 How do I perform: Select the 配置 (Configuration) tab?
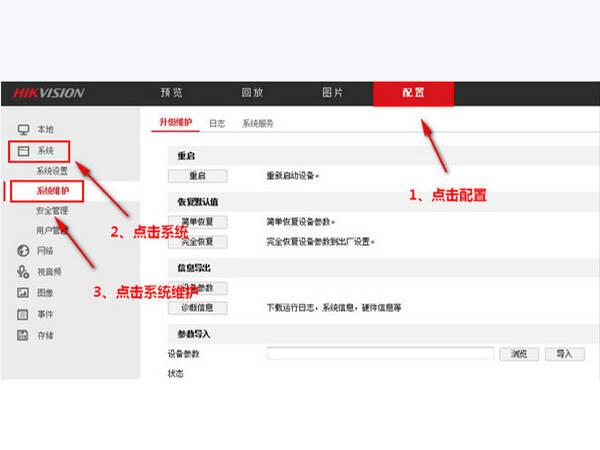[413, 93]
